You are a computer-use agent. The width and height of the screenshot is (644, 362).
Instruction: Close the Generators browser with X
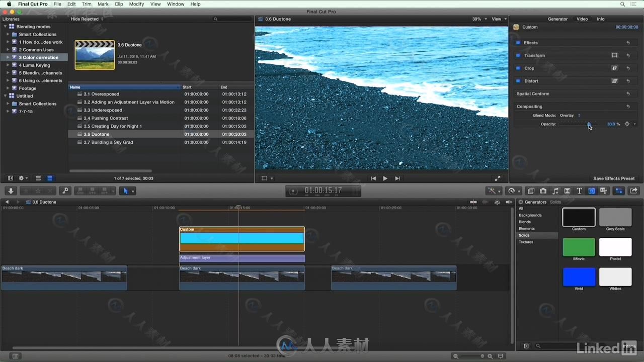(521, 202)
